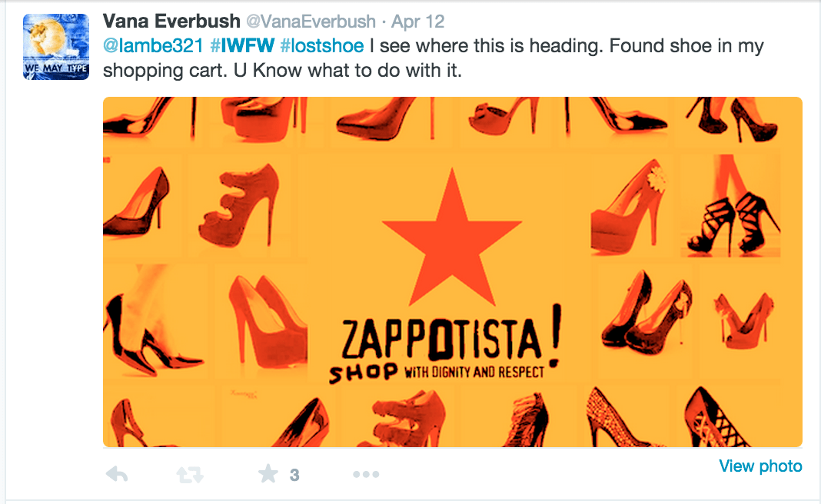Image resolution: width=821 pixels, height=504 pixels.
Task: Open the Apr 12 timestamp link
Action: pos(418,21)
